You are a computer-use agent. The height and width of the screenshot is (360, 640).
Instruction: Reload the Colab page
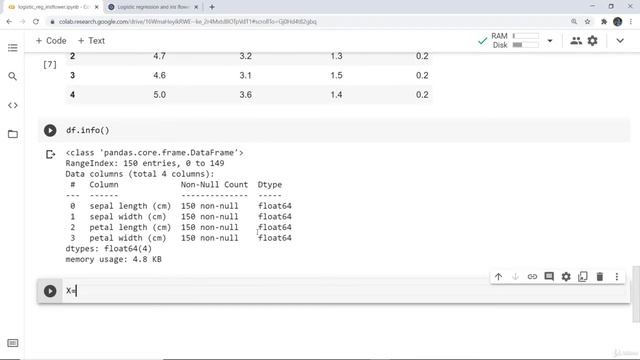(36, 22)
